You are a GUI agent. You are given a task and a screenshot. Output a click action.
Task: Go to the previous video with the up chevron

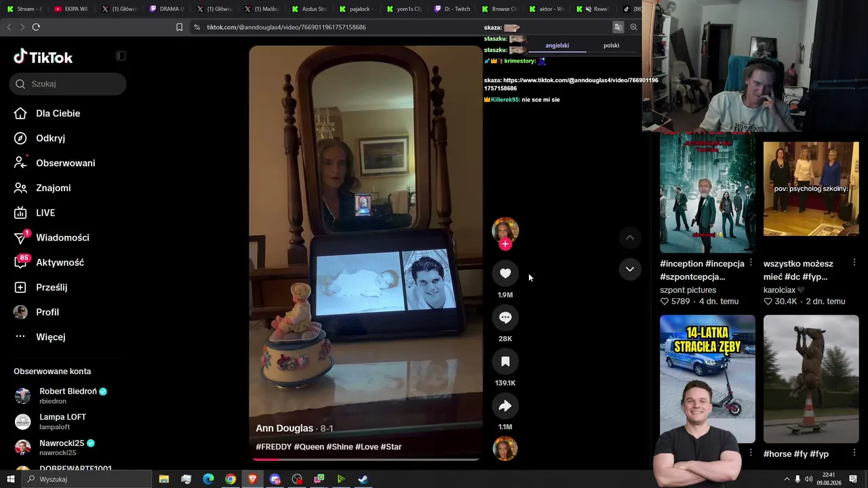click(630, 237)
